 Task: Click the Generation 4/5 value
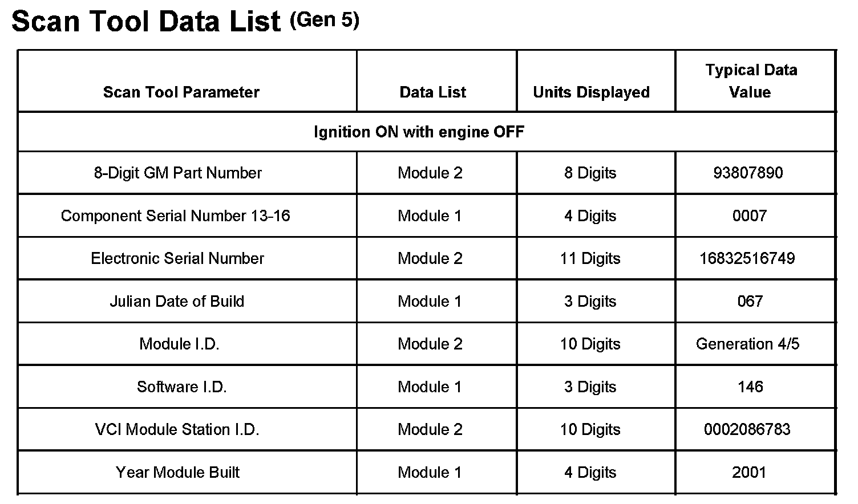point(747,344)
